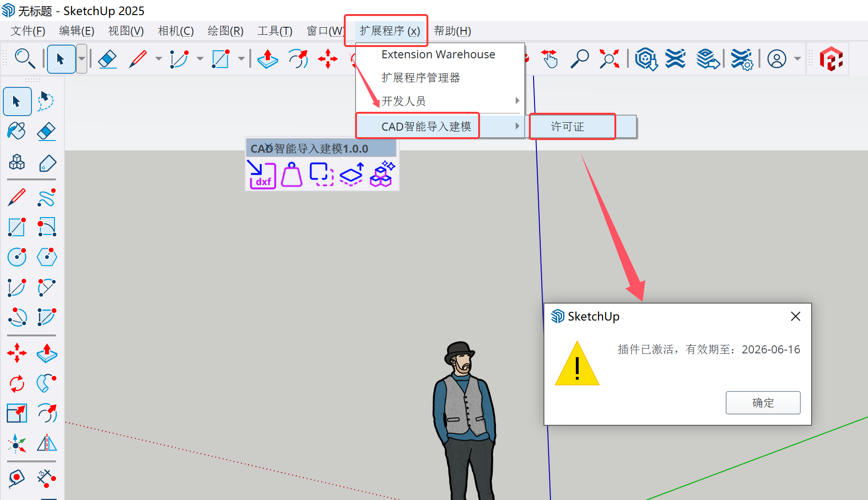Activate the Offset tool in top toolbar
This screenshot has height=500, width=868.
pyautogui.click(x=298, y=59)
